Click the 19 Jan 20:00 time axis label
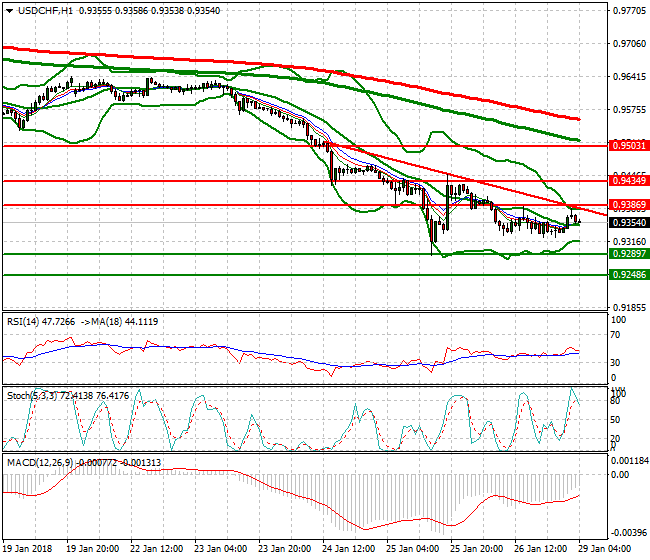 (92, 549)
